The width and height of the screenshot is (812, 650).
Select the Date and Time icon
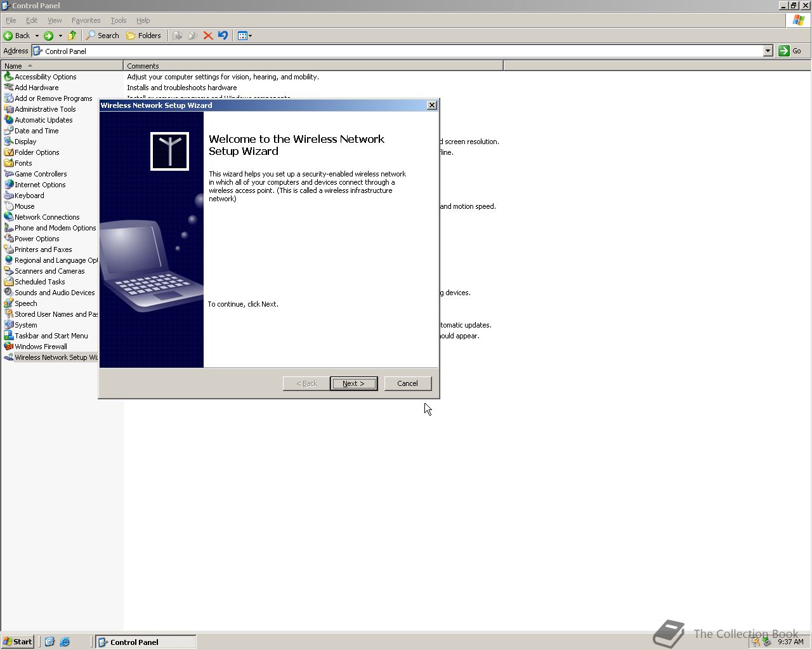click(x=9, y=131)
